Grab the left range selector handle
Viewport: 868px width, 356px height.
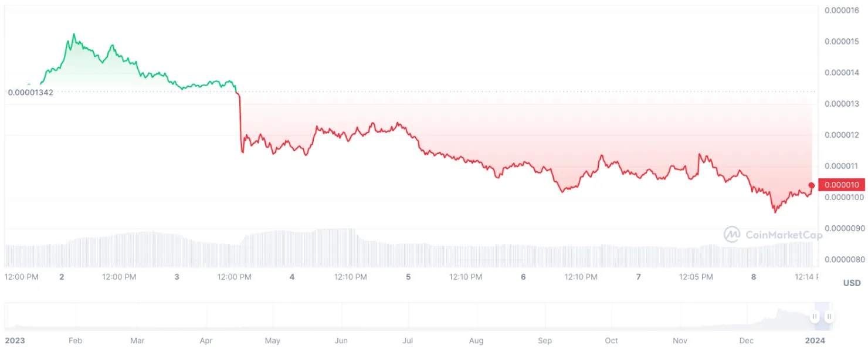pyautogui.click(x=815, y=317)
